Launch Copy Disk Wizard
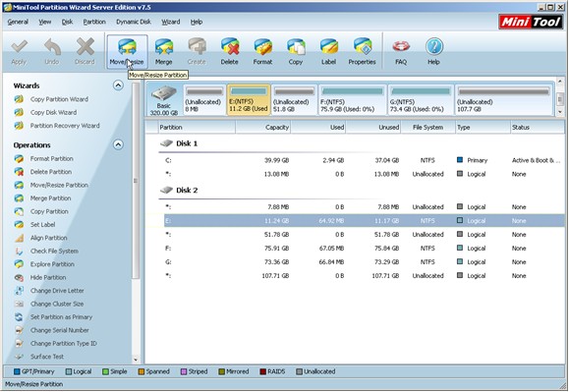Screen dimensions: 569x392 pos(53,112)
